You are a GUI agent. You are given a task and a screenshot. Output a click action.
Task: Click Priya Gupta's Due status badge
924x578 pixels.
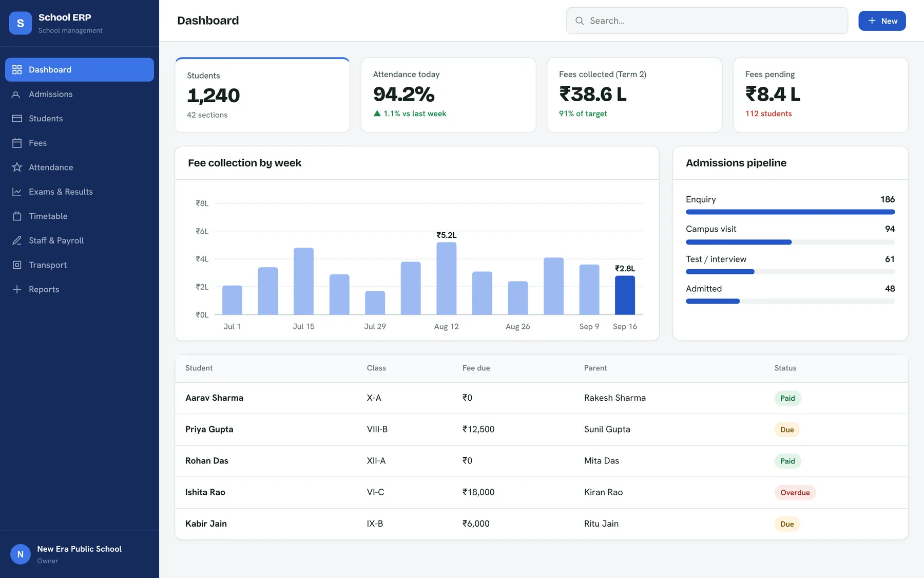[787, 430]
